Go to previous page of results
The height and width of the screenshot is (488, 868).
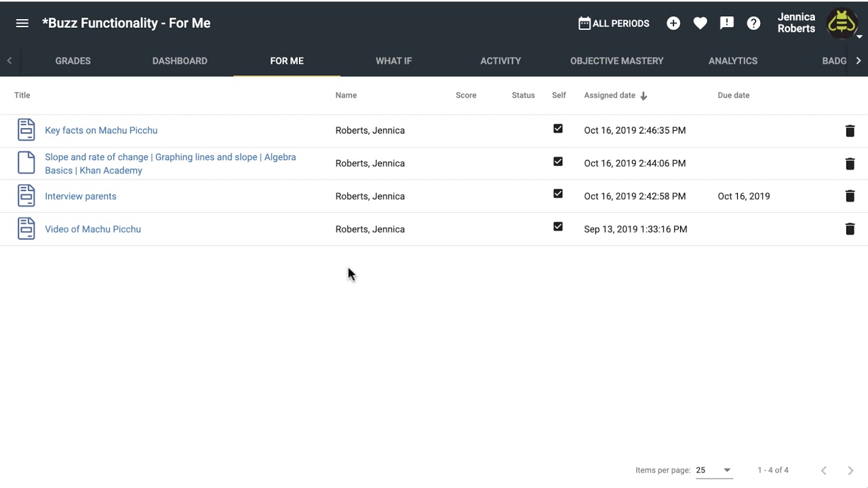click(x=824, y=470)
